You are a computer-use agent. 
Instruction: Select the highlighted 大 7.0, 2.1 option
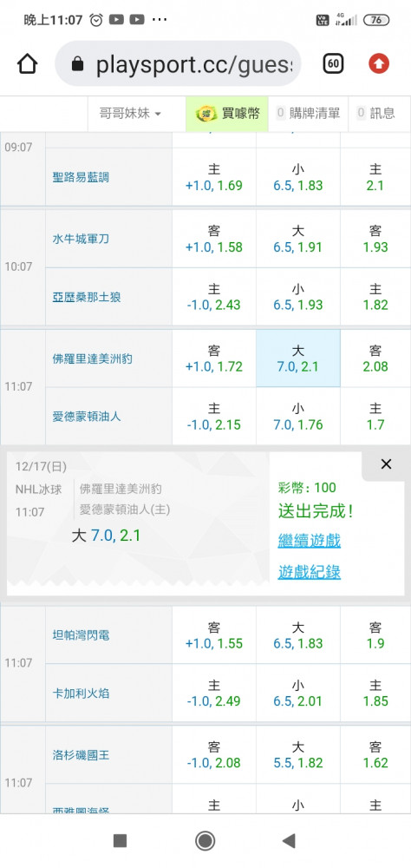pyautogui.click(x=298, y=358)
